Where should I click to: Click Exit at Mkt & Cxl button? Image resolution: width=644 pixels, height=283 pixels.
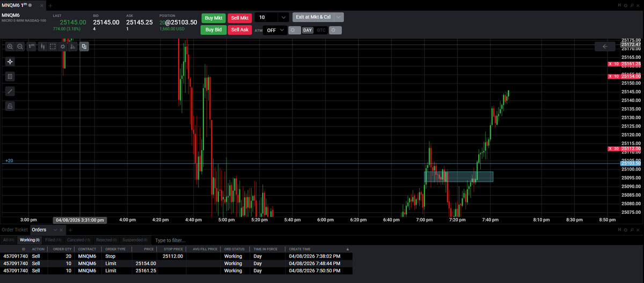(x=313, y=17)
